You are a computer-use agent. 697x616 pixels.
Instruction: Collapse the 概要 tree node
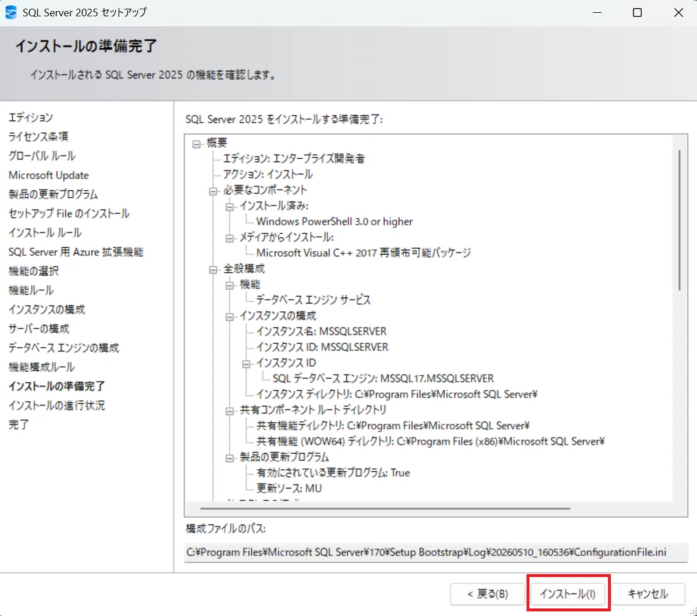pyautogui.click(x=197, y=144)
